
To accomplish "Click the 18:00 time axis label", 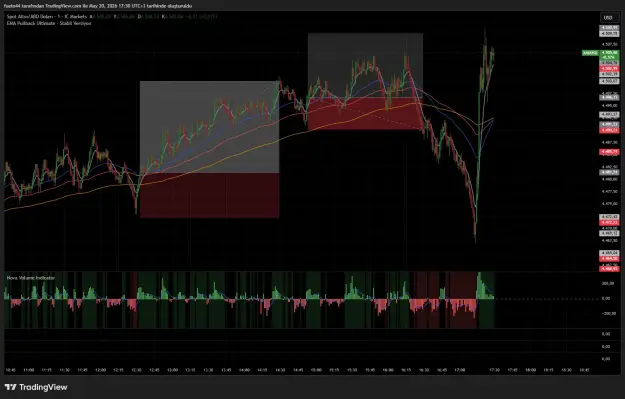I will (x=531, y=370).
